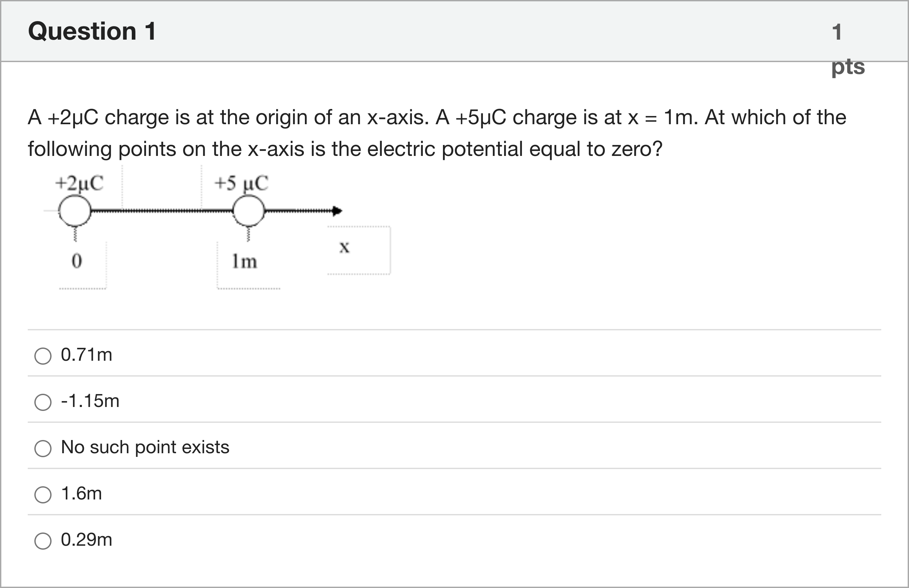Viewport: 909px width, 588px height.
Task: Click the '0.71m' answer label text
Action: click(87, 355)
